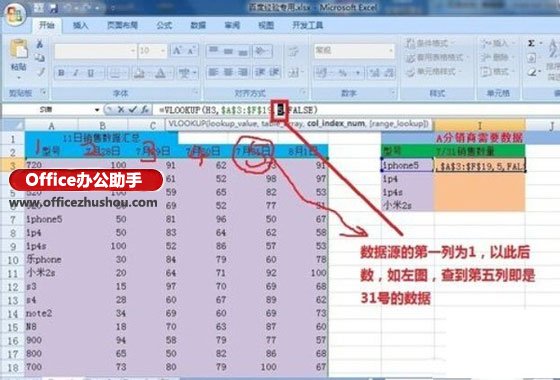Click the Paste clipboard icon

[19, 49]
